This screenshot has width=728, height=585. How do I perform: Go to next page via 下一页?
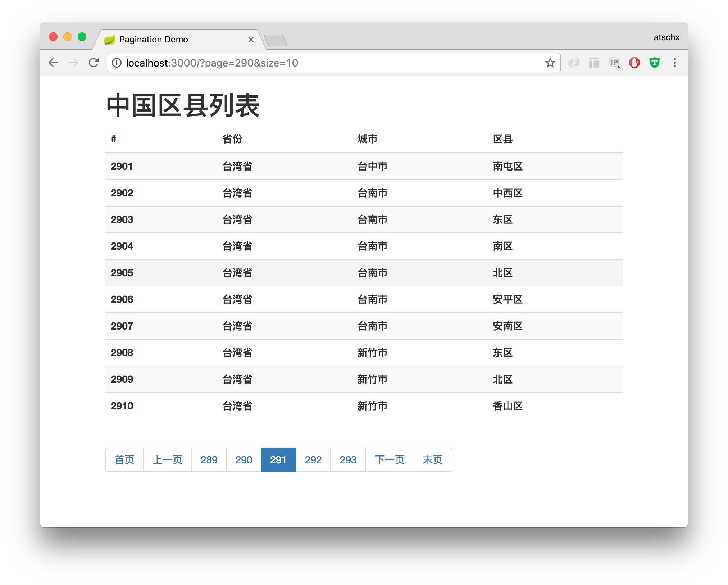[390, 460]
